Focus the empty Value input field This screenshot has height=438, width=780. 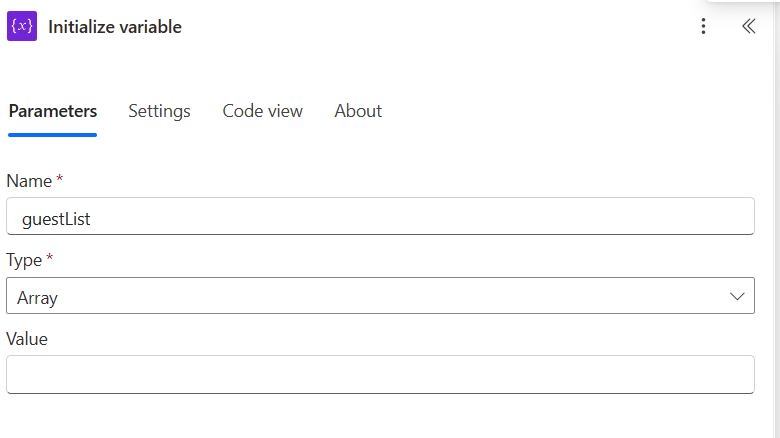380,375
